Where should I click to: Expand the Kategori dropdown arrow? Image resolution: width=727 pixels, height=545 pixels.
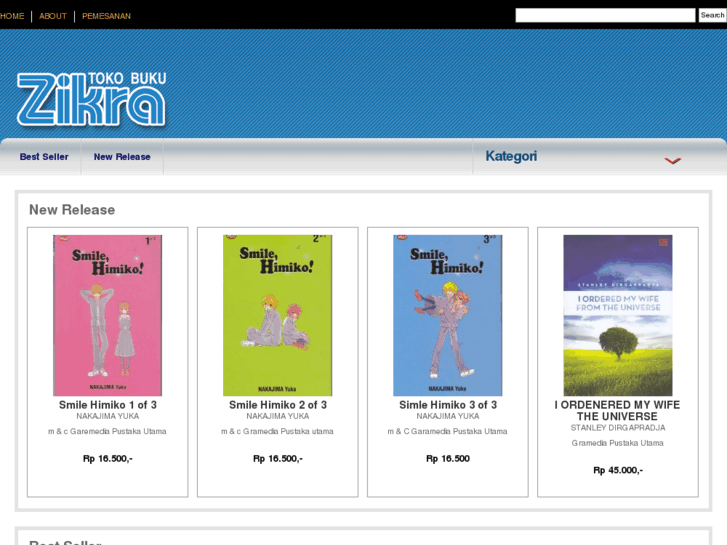(x=672, y=160)
